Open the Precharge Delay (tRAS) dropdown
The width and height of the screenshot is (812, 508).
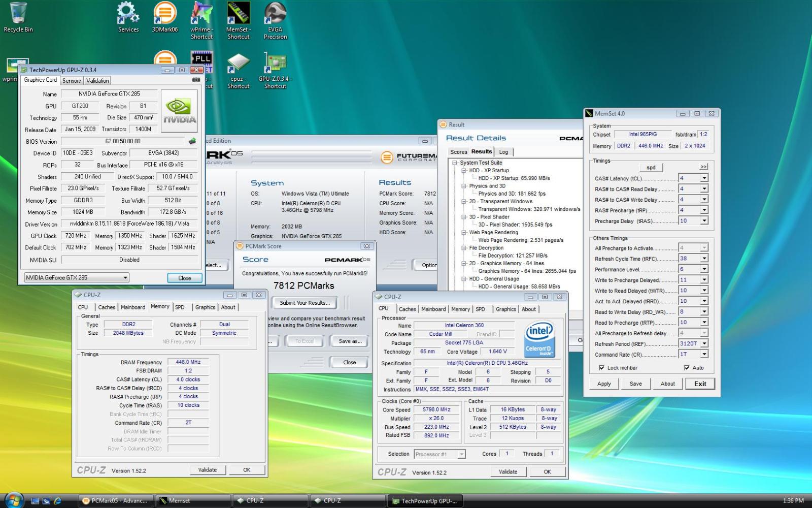coord(704,221)
